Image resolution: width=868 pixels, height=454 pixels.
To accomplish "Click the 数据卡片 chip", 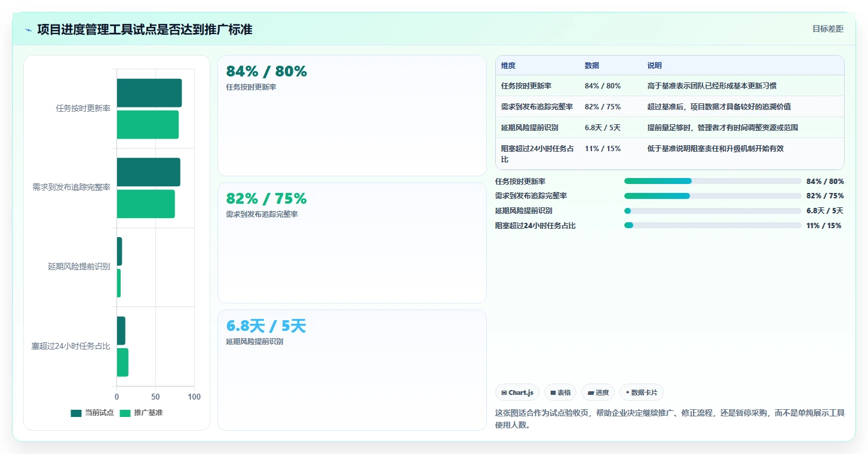I will pyautogui.click(x=642, y=392).
